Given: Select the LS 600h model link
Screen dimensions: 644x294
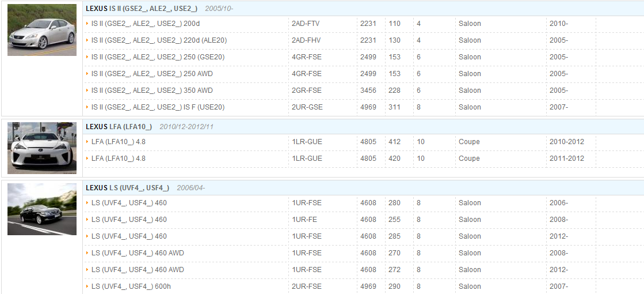Looking at the screenshot, I should (131, 287).
